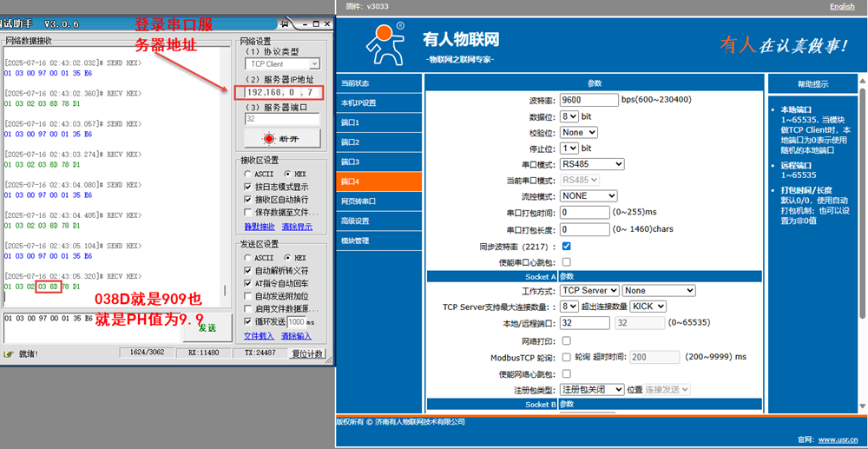Enable 网络打印 checkbox
868x449 pixels.
[x=566, y=340]
